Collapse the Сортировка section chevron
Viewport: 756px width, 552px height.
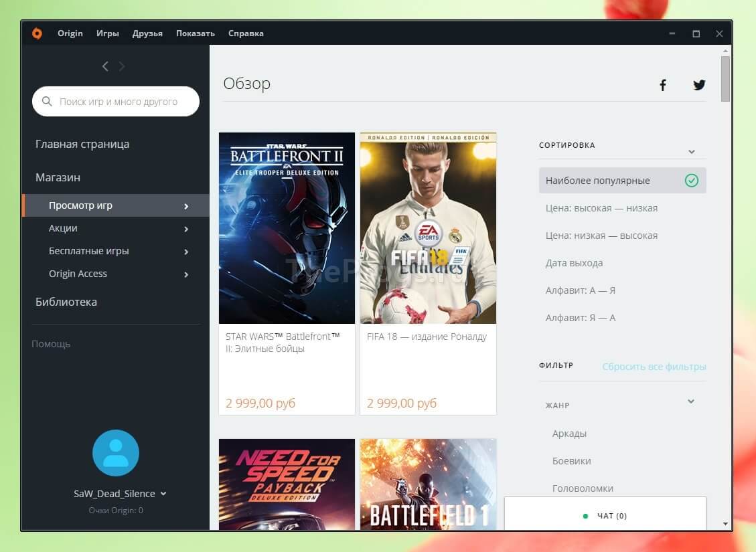pos(692,151)
